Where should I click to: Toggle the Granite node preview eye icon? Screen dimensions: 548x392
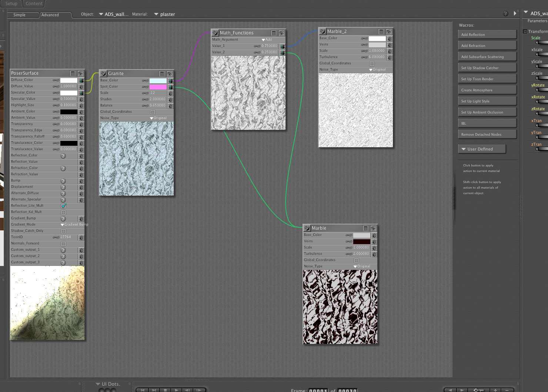[x=170, y=74]
